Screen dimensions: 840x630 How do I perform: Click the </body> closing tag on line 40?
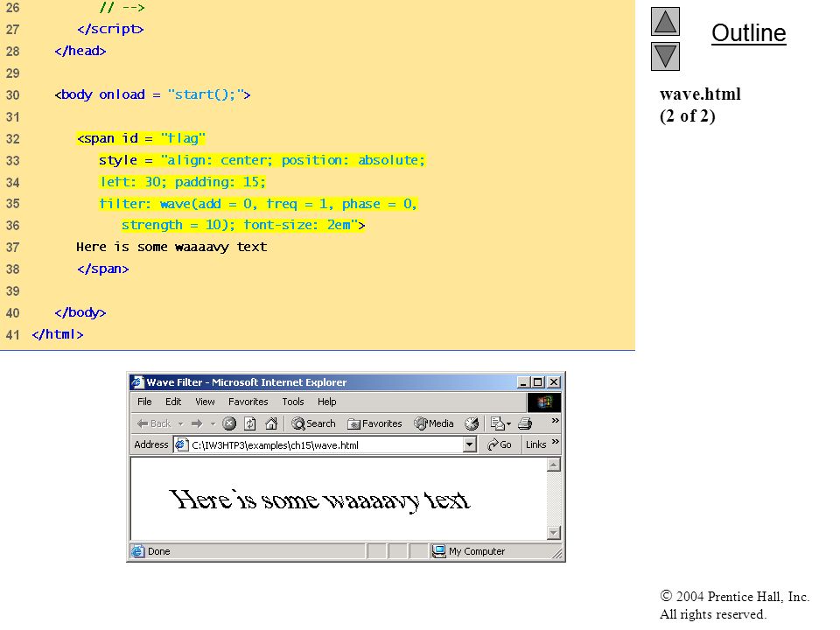coord(80,312)
